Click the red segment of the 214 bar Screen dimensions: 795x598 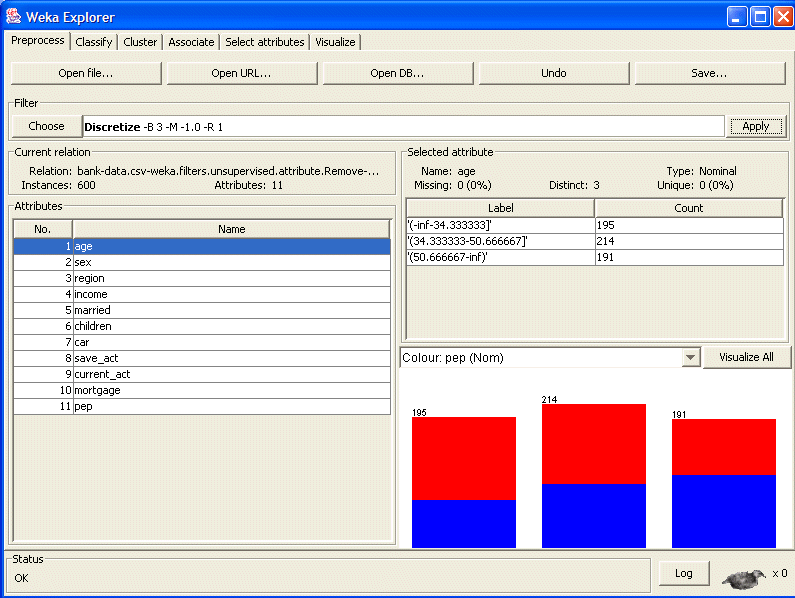click(594, 443)
